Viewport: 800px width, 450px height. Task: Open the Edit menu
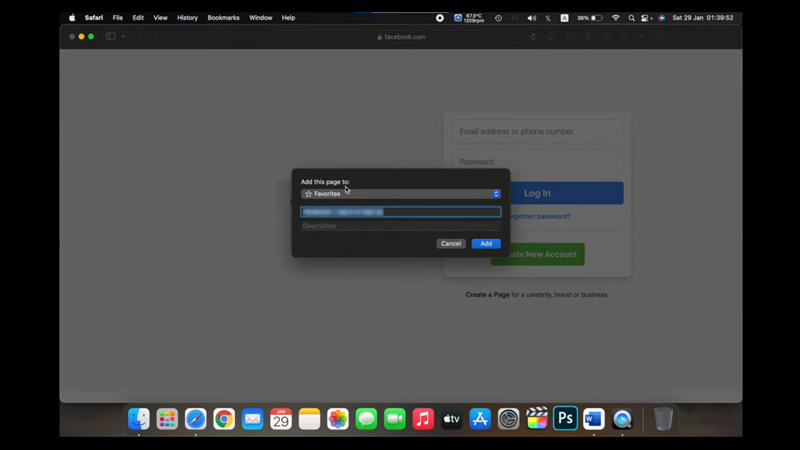[138, 18]
